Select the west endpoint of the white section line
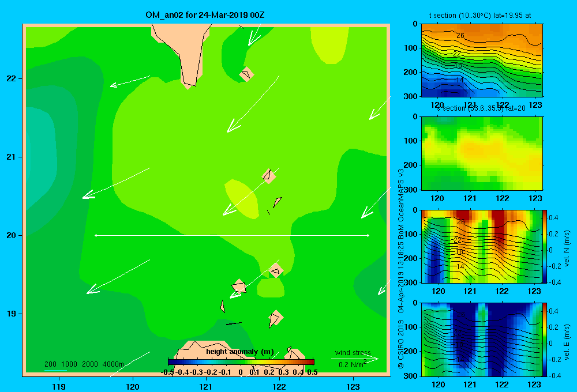577x392 pixels. 96,235
